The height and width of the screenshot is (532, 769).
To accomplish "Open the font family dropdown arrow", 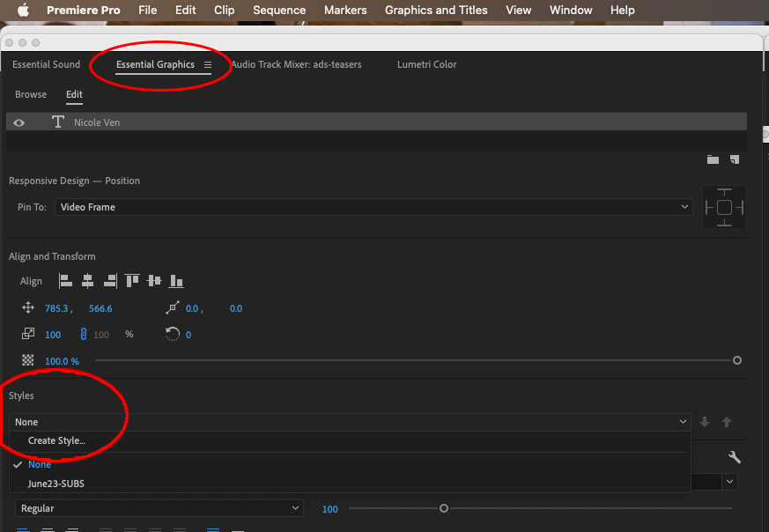I will pyautogui.click(x=729, y=482).
